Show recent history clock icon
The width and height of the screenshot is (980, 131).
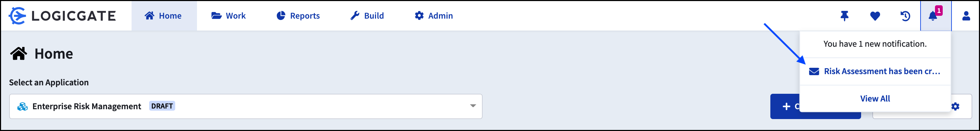coord(905,16)
